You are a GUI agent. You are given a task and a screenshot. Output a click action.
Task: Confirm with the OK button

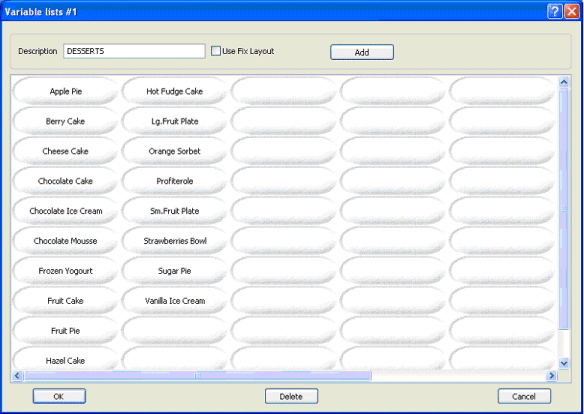click(x=59, y=396)
